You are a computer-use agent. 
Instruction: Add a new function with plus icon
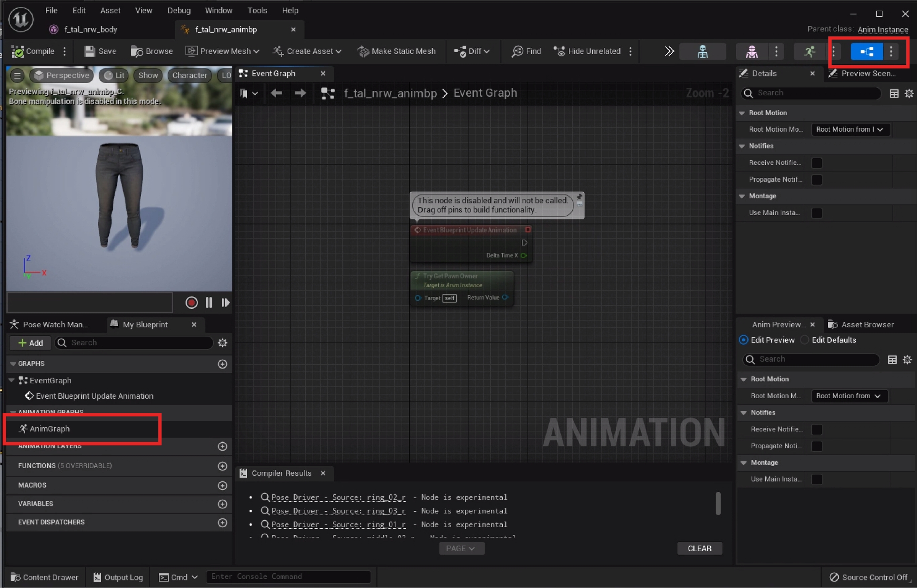coord(222,466)
